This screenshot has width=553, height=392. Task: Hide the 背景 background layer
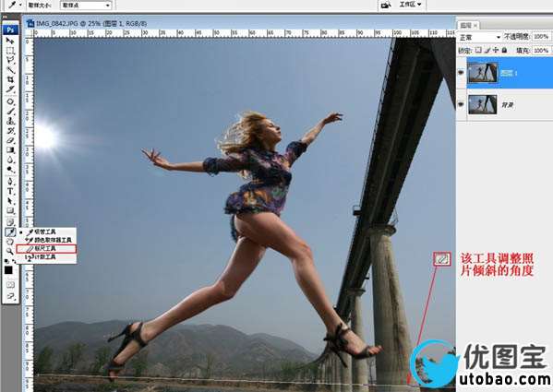click(x=461, y=104)
